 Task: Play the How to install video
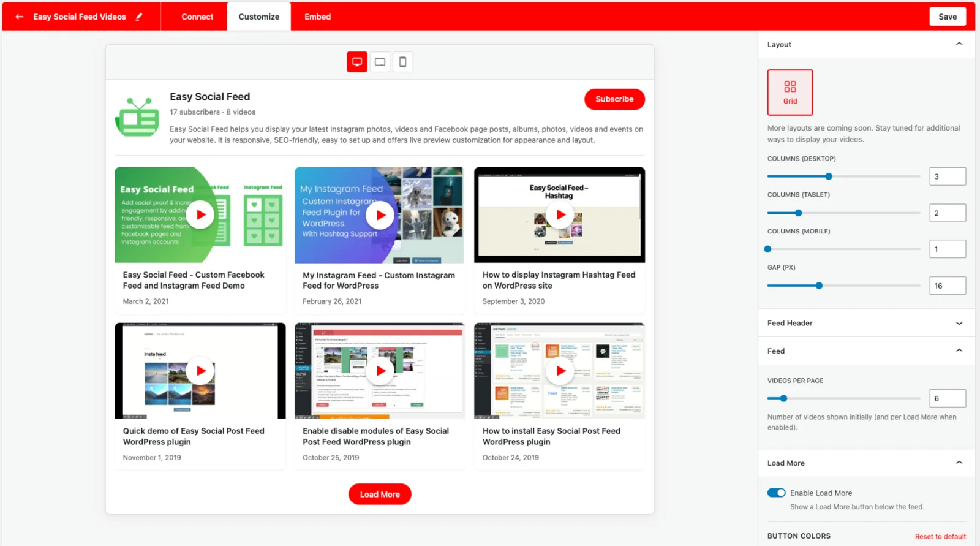(560, 371)
